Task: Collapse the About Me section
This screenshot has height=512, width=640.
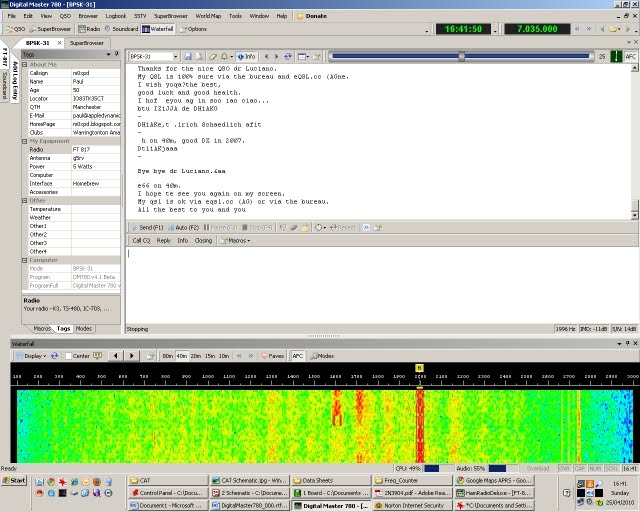Action: (x=25, y=65)
